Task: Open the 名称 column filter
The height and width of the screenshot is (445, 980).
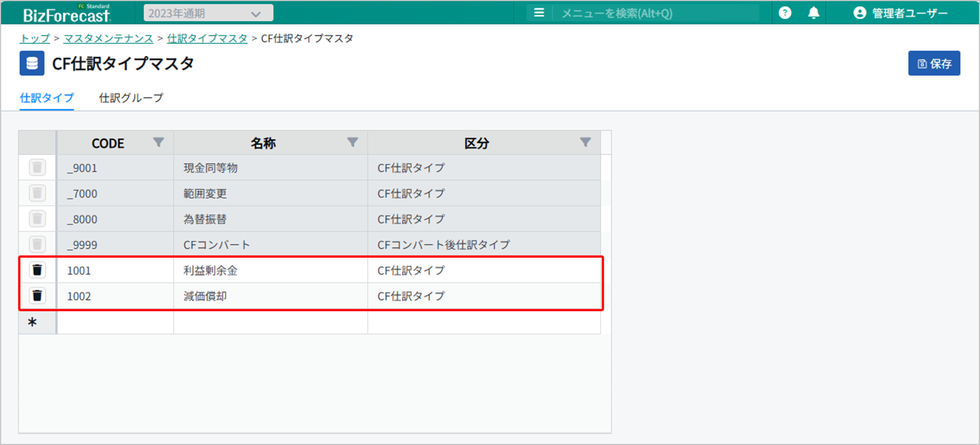Action: [x=352, y=142]
